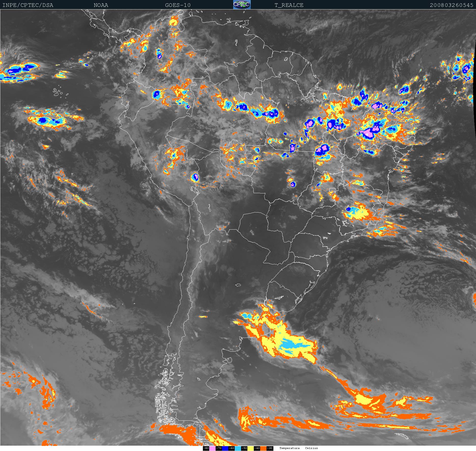
Task: Click the -40 legend value label
Action: pyautogui.click(x=257, y=448)
